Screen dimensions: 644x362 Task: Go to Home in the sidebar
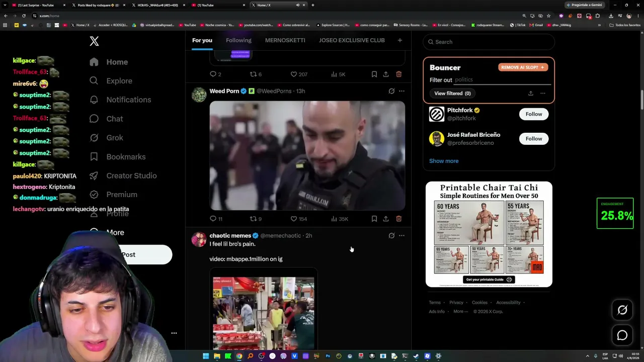(x=109, y=62)
